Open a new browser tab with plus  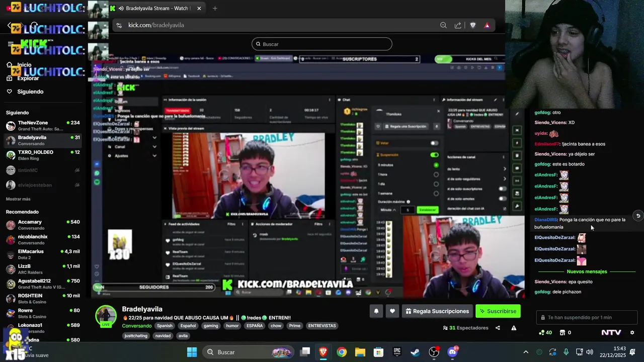point(215,8)
